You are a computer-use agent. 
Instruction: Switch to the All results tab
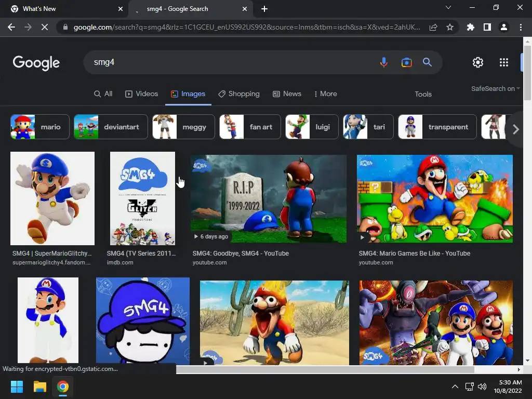tap(103, 94)
